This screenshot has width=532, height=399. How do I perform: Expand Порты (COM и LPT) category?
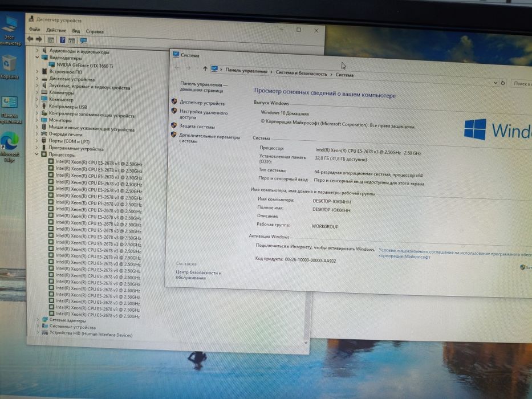[x=37, y=140]
